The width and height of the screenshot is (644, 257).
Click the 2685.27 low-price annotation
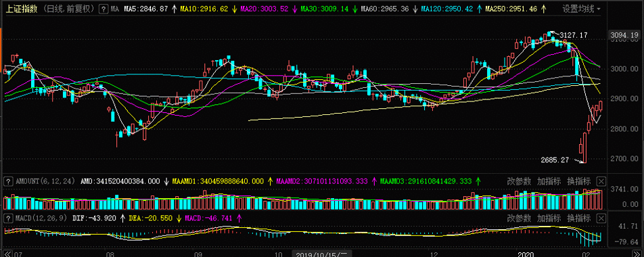554,160
